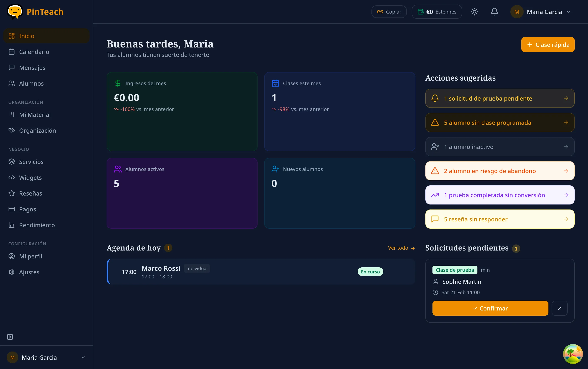
Task: Open arrow on 1 alumno inactivo
Action: [566, 147]
